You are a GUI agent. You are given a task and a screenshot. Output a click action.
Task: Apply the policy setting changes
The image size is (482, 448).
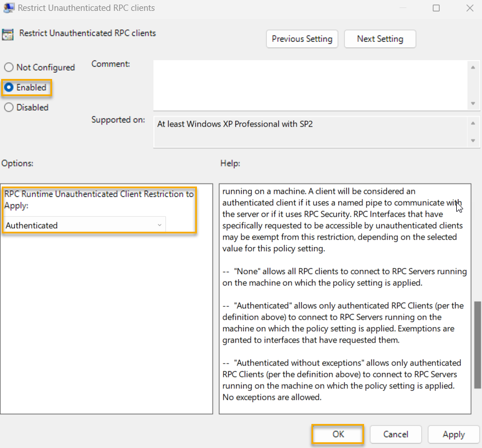[453, 434]
